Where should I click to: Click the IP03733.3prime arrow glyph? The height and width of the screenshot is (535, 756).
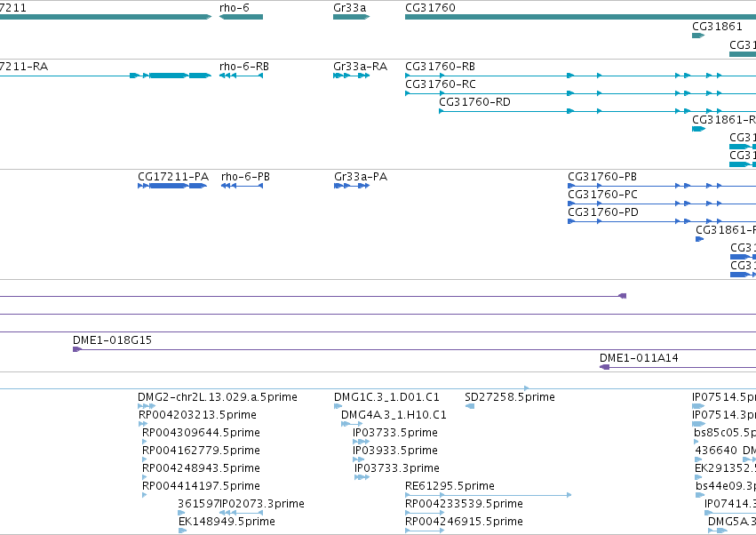point(362,477)
